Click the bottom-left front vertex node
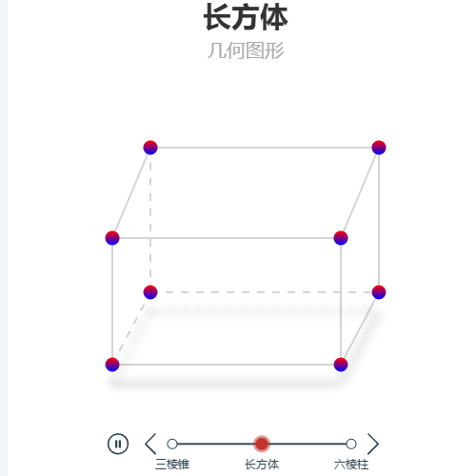Image resolution: width=476 pixels, height=476 pixels. tap(112, 365)
